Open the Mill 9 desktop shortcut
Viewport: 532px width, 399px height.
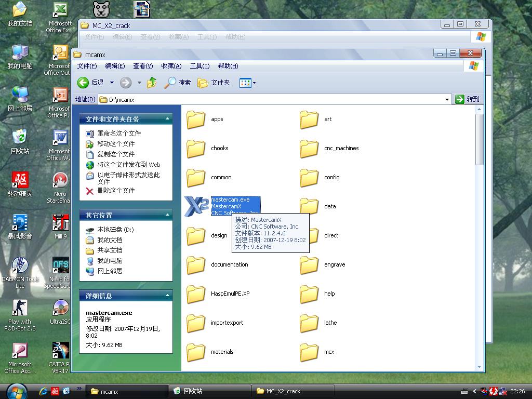[x=60, y=227]
